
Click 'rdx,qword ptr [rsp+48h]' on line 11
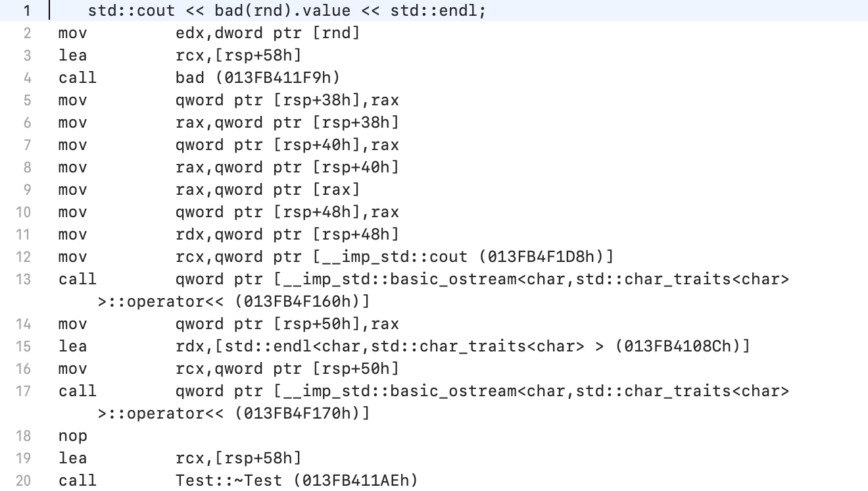point(287,234)
